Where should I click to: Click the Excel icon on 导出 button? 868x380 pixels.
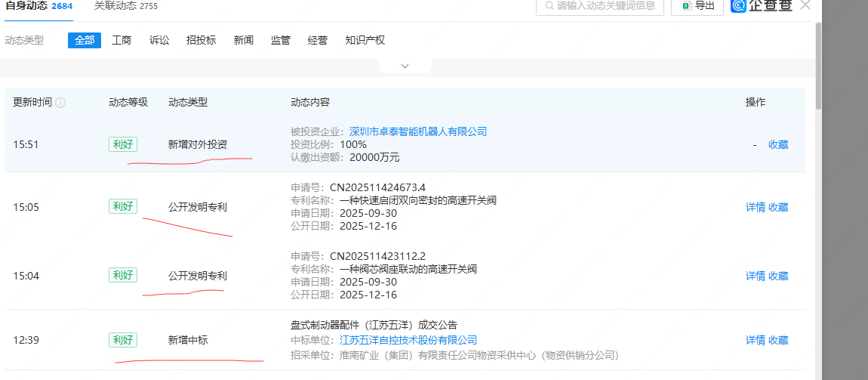pos(687,5)
